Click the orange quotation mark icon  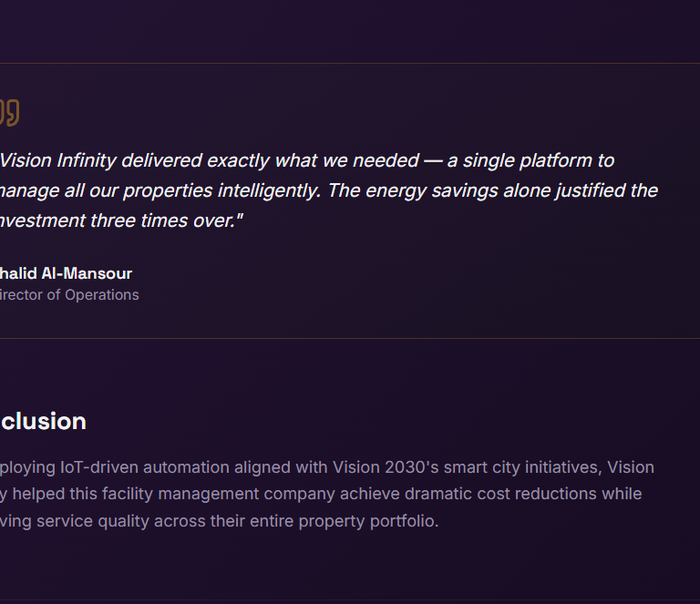tap(9, 113)
